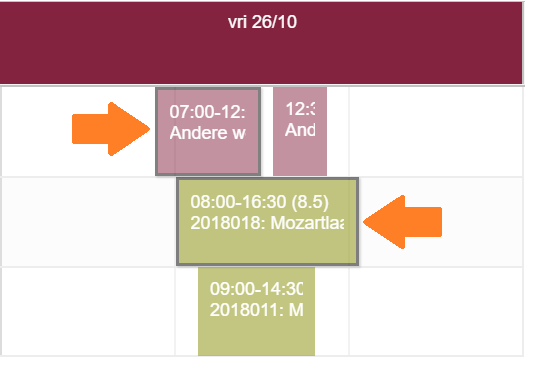The width and height of the screenshot is (551, 387).
Task: Click the empty bottom-row cell right of the 2018011 block
Action: [x=436, y=311]
